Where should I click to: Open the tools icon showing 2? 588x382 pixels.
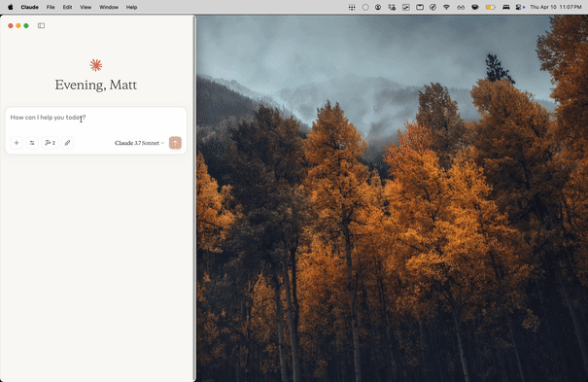pyautogui.click(x=50, y=143)
